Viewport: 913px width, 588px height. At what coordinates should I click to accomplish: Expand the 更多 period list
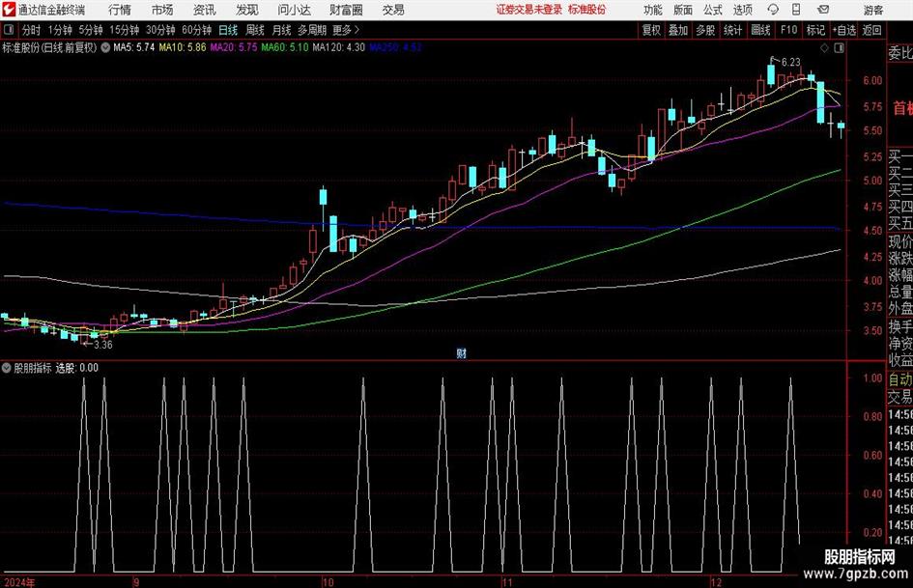point(346,30)
